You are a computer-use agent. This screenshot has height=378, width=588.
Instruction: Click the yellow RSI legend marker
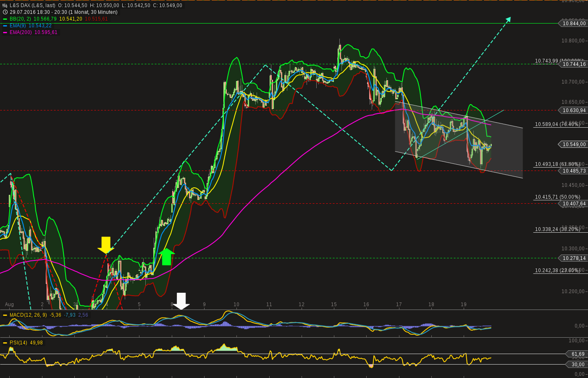[5, 343]
